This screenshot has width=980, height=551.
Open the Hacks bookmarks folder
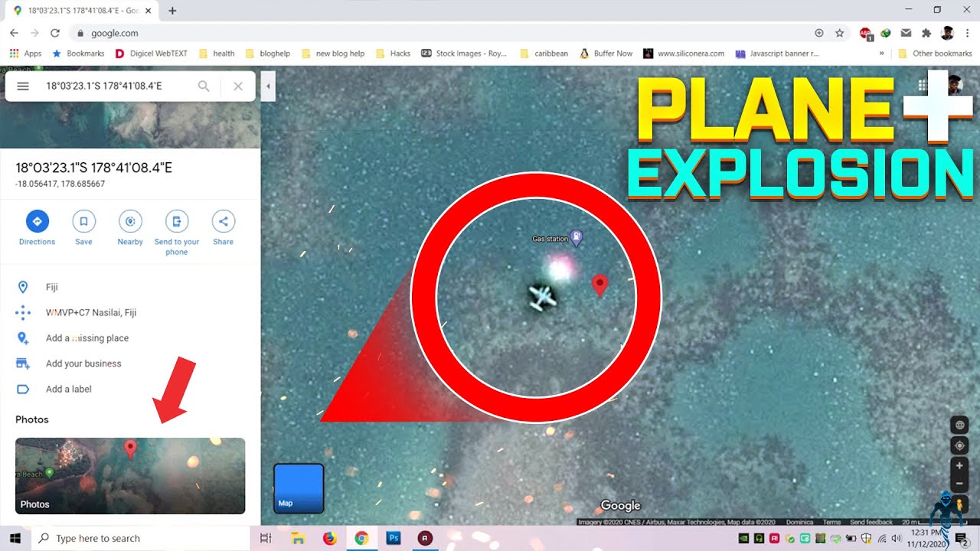pyautogui.click(x=393, y=54)
